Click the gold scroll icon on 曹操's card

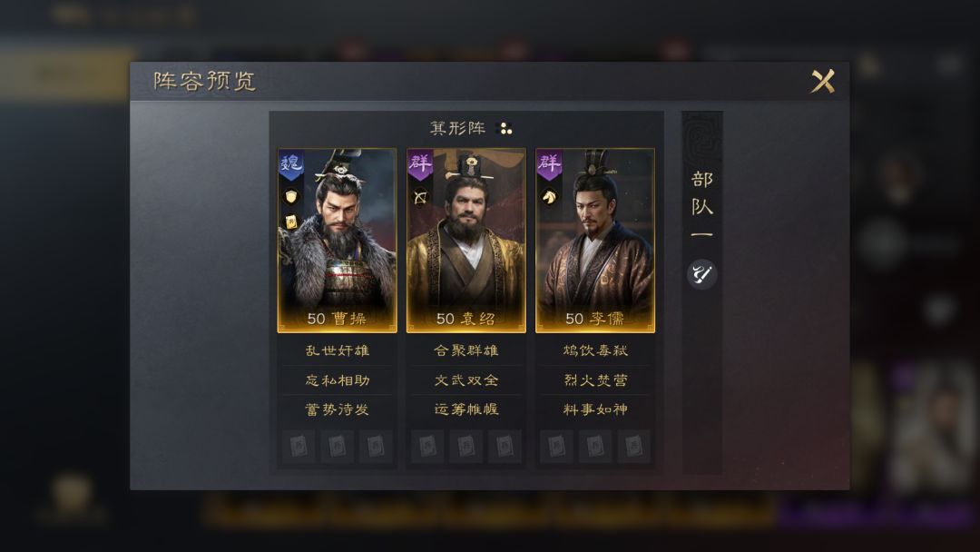[291, 222]
